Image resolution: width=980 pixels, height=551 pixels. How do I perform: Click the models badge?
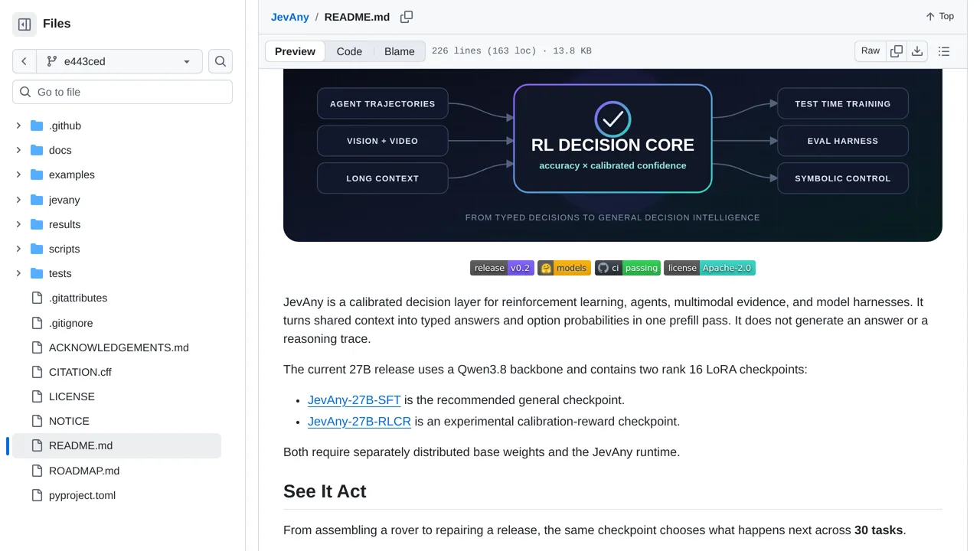click(x=564, y=268)
